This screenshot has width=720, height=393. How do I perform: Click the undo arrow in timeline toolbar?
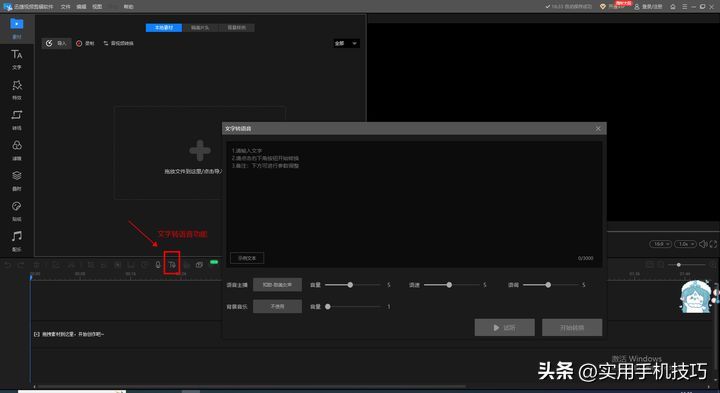click(7, 265)
